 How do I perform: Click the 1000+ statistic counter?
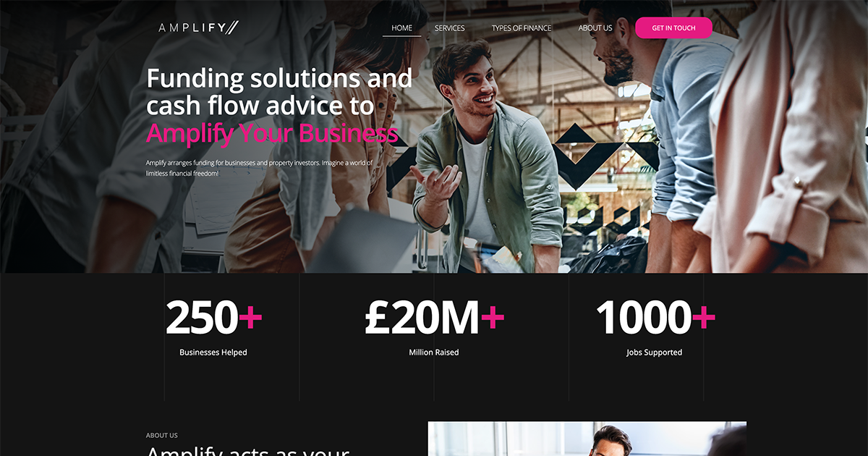pyautogui.click(x=655, y=318)
